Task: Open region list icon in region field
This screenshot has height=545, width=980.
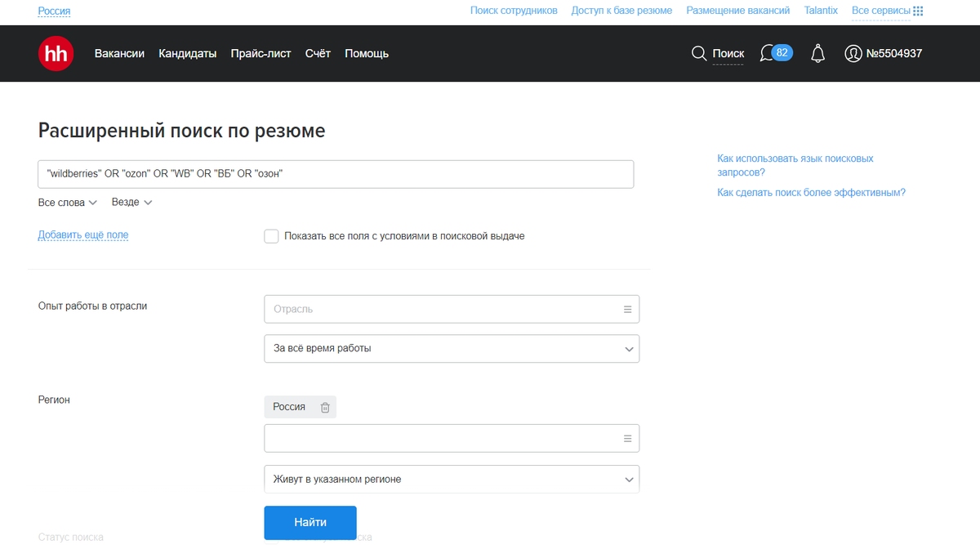Action: [628, 439]
